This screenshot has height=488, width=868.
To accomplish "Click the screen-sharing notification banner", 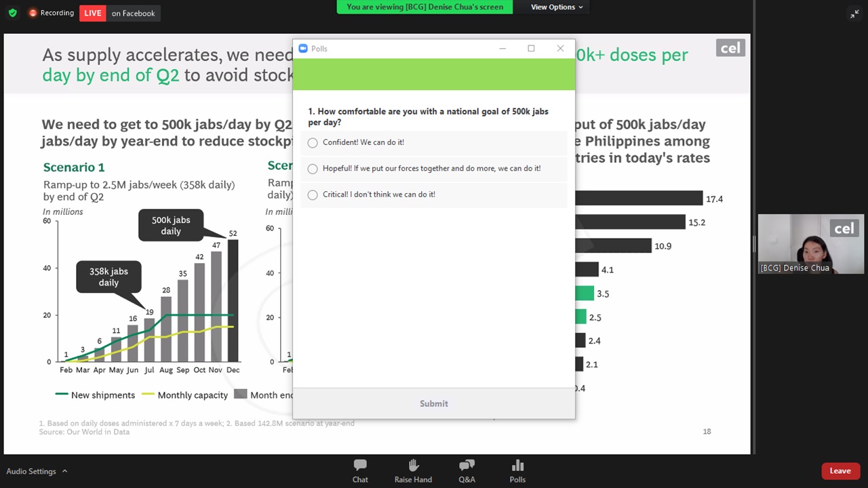I will click(x=425, y=7).
